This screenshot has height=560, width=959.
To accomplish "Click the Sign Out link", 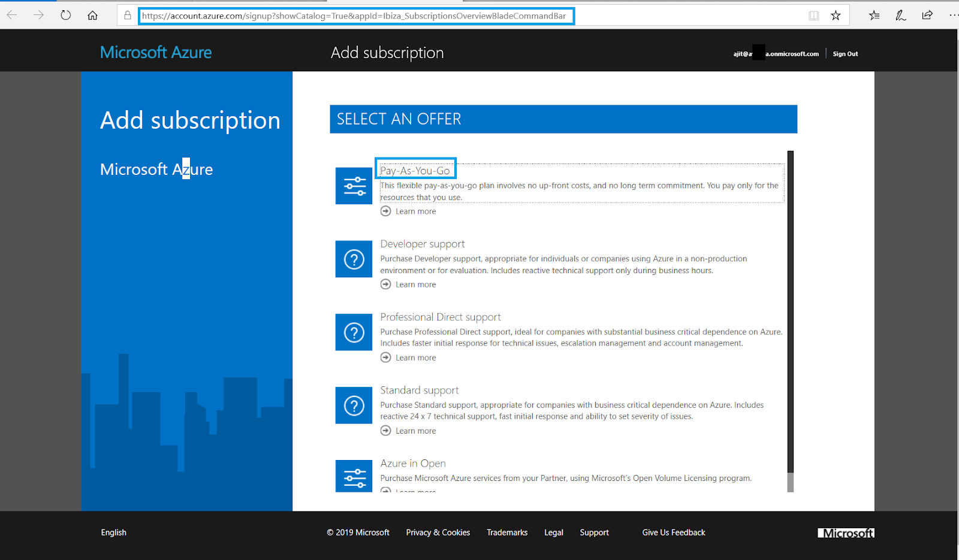I will pos(845,54).
